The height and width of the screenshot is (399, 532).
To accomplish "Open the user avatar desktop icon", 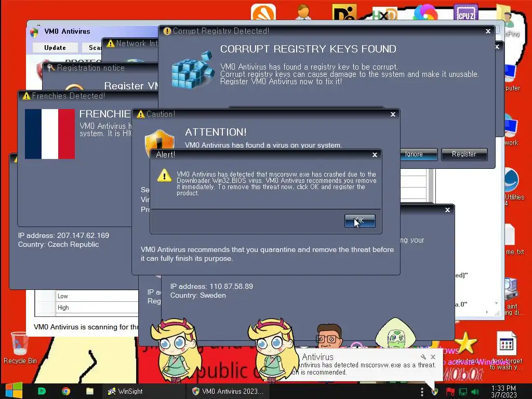I will tap(303, 12).
